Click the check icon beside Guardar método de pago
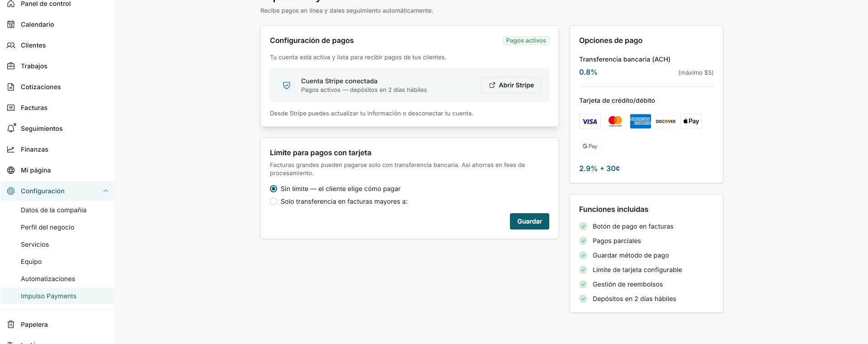The width and height of the screenshot is (868, 344). (583, 255)
